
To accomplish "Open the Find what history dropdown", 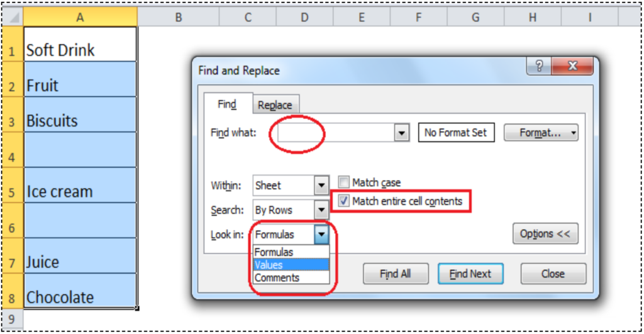I will tap(401, 133).
